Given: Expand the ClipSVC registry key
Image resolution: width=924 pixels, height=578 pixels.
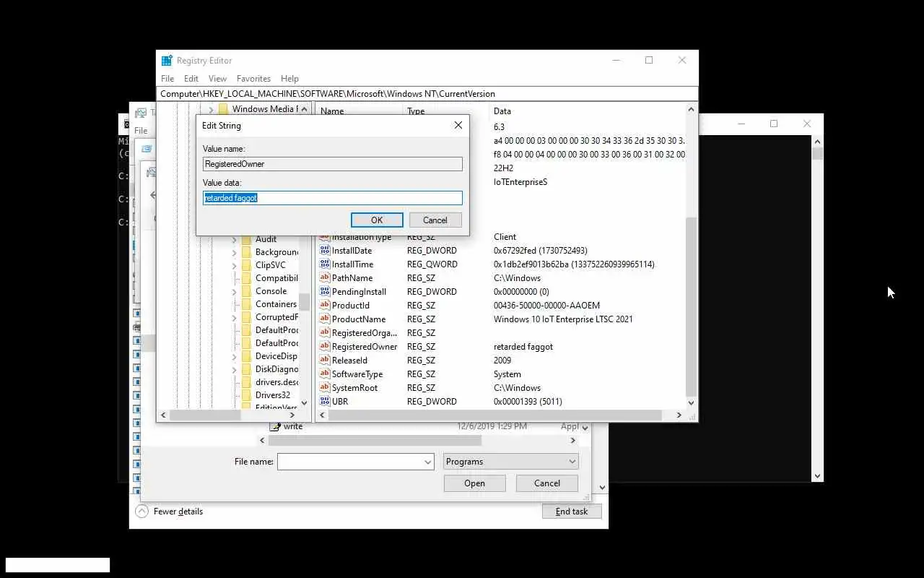Looking at the screenshot, I should (235, 265).
